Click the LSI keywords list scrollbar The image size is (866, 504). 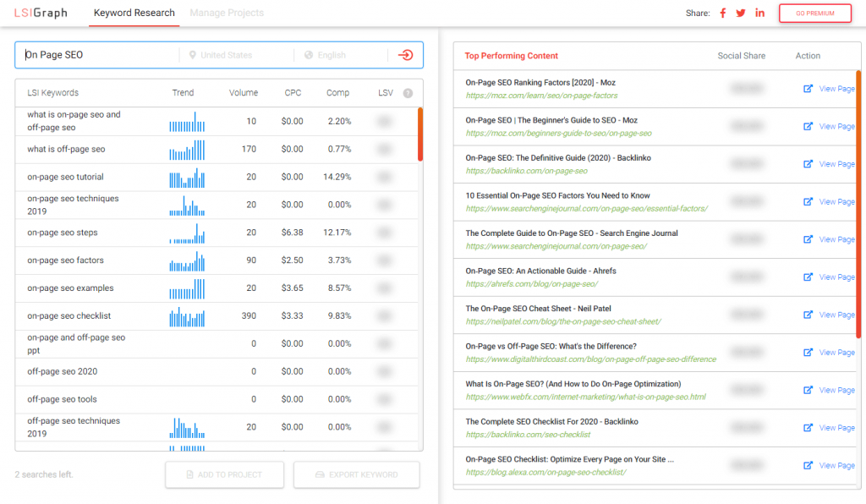pos(420,134)
